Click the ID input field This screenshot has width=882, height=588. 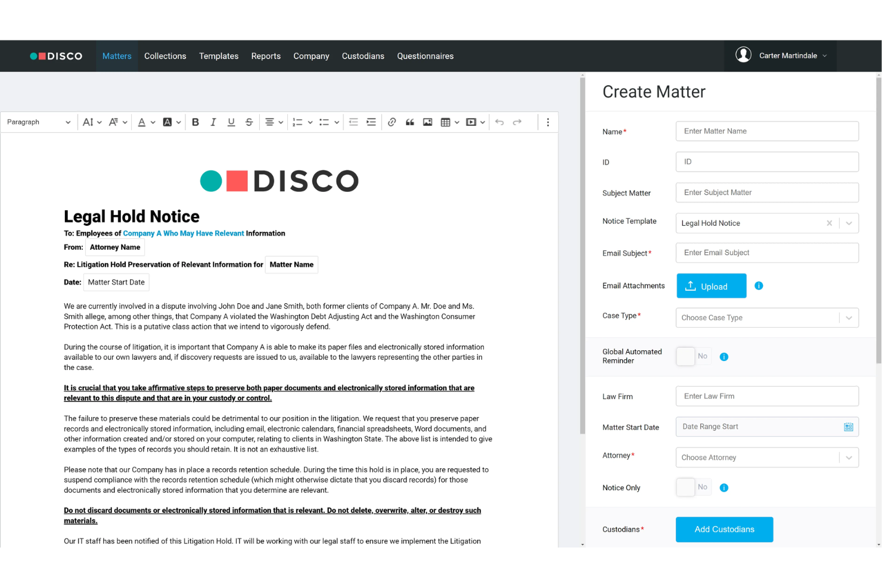767,162
